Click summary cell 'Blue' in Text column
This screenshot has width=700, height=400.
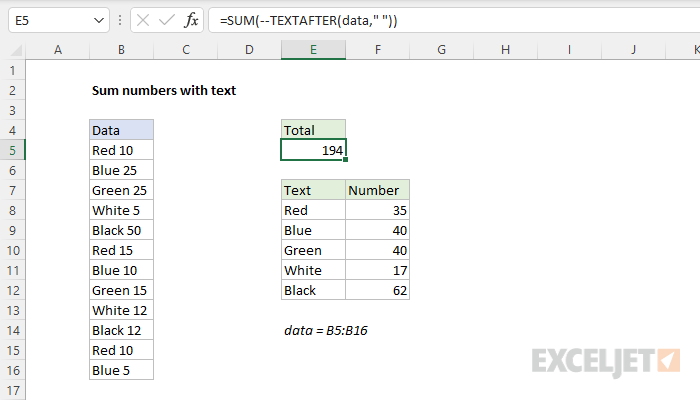click(313, 230)
